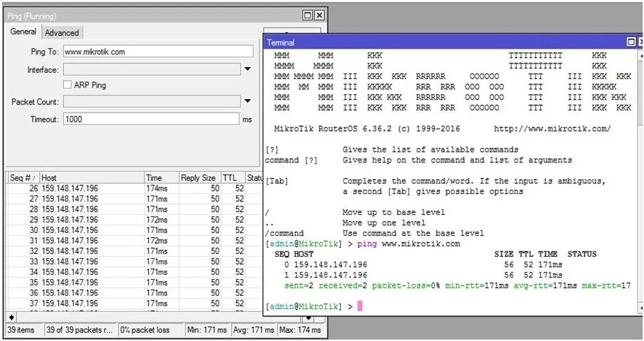Sort results by Time column header
Viewport: 644px width, 341px height.
161,178
